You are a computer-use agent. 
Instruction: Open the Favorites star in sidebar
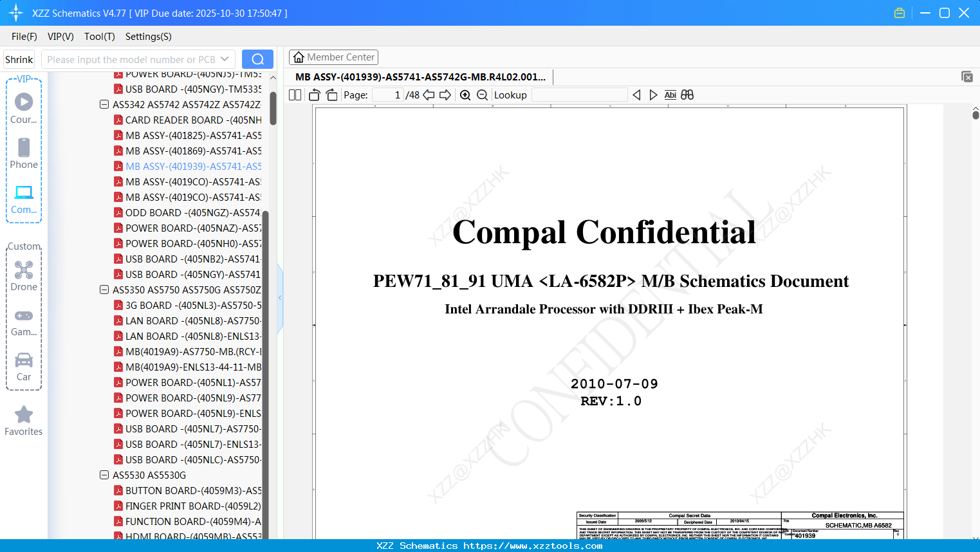(x=24, y=421)
